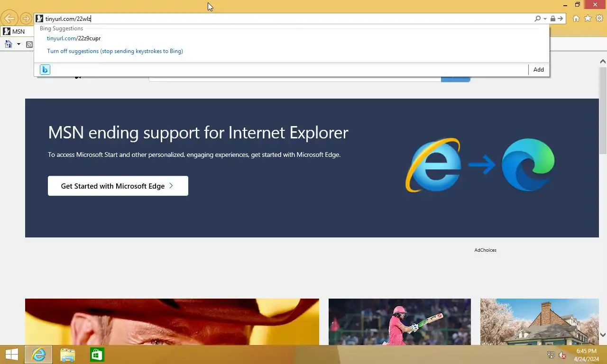The image size is (607, 364).
Task: Click the AdChoices link
Action: [x=485, y=250]
